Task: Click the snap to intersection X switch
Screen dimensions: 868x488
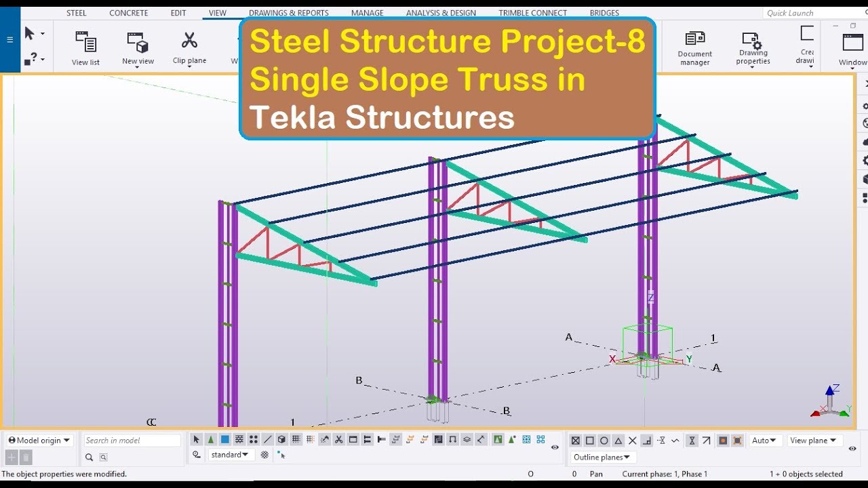Action: click(633, 441)
